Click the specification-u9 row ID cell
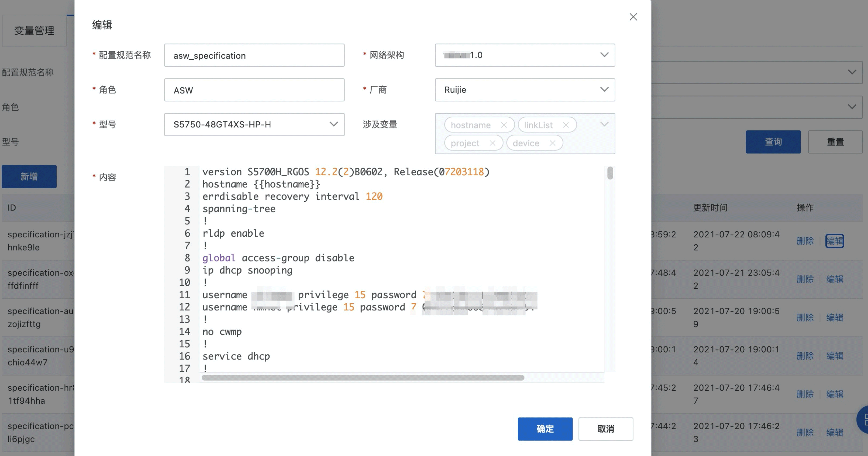The height and width of the screenshot is (456, 868). pos(40,356)
